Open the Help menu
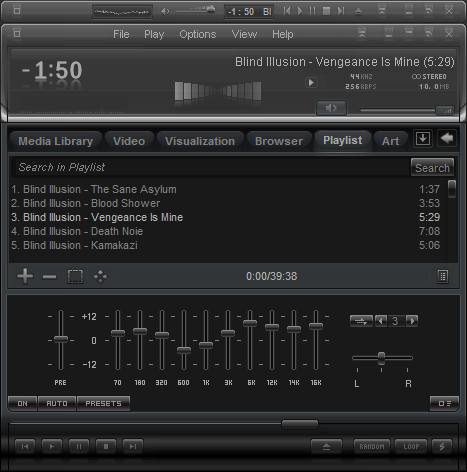 (283, 34)
